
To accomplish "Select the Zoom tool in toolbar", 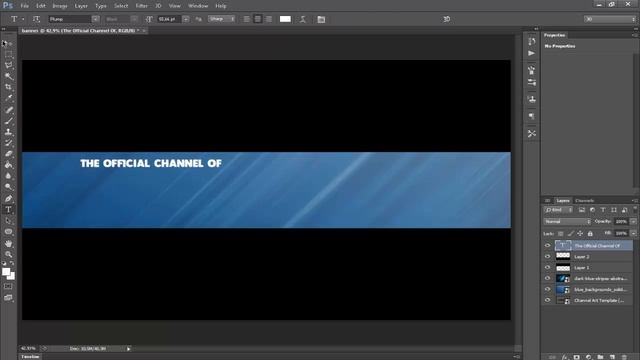I will [x=8, y=254].
